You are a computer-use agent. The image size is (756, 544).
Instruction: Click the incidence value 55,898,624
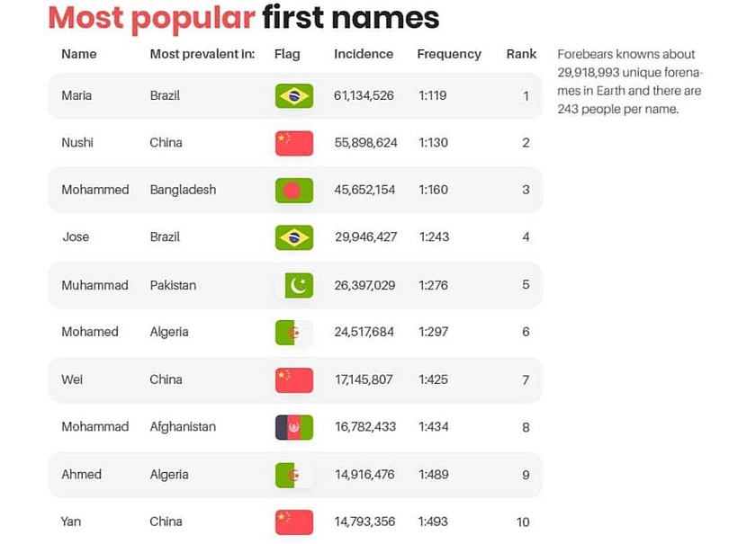click(365, 143)
